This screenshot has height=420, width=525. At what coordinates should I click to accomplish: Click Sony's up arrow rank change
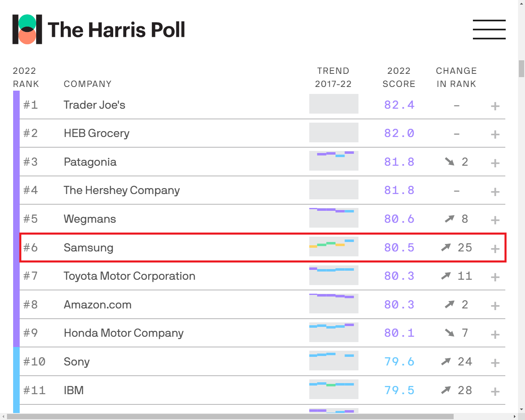446,361
